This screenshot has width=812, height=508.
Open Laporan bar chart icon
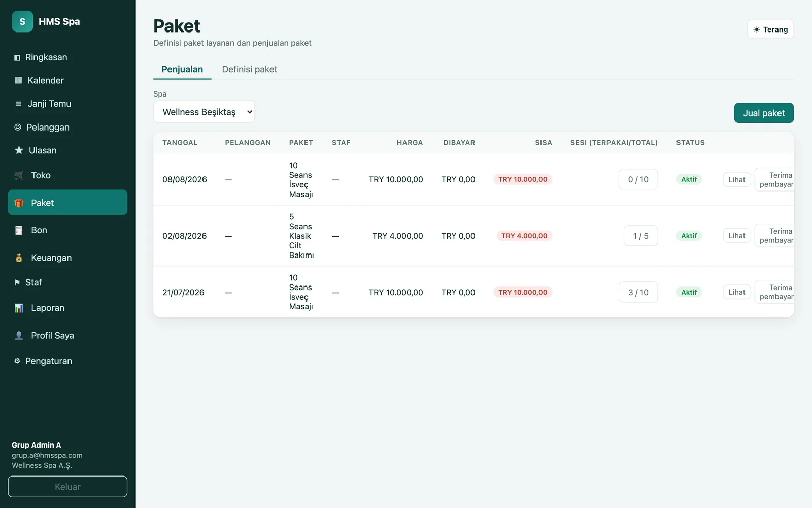pos(19,308)
